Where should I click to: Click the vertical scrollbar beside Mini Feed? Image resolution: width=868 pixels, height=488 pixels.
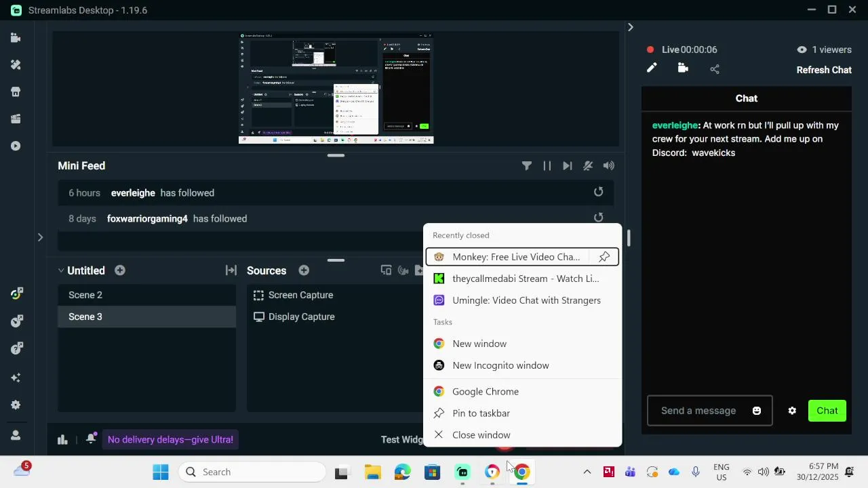click(x=629, y=238)
